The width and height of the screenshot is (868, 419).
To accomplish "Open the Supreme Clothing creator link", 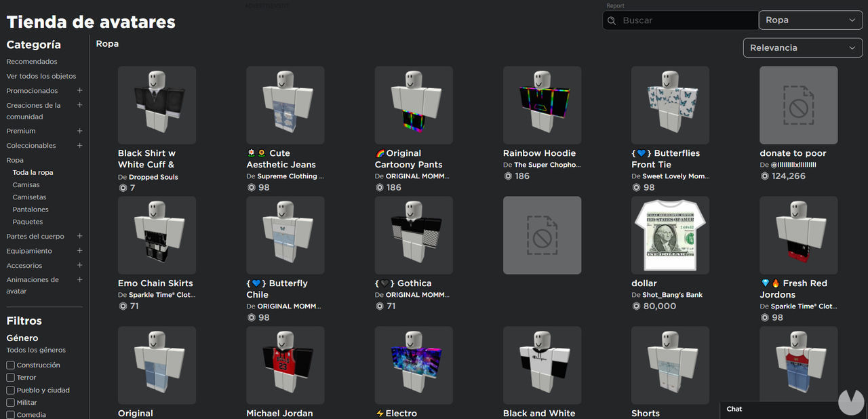I will pyautogui.click(x=290, y=176).
